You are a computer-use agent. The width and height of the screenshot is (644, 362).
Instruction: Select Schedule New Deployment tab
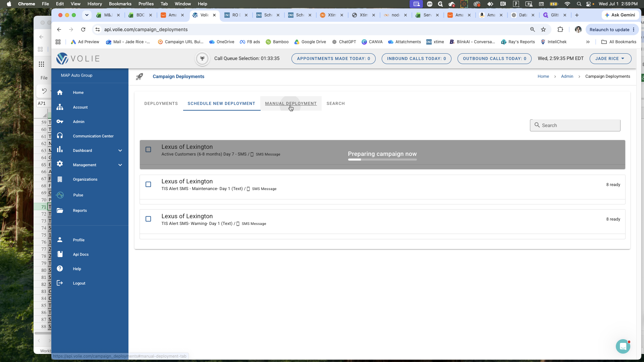221,104
